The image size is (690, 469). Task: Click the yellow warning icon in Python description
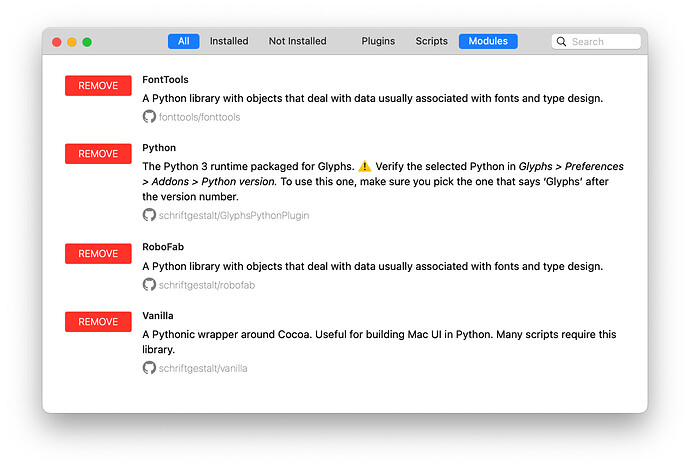(x=364, y=166)
